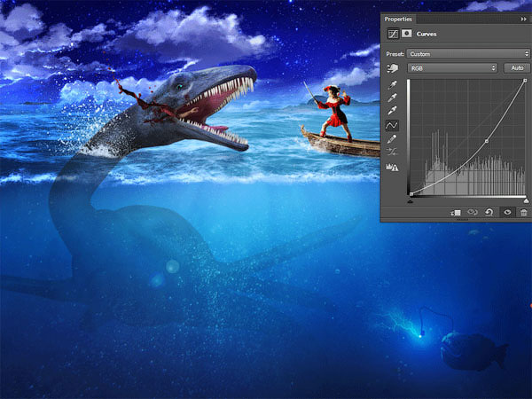Click the histogram warning recalculate icon
This screenshot has width=532, height=399.
click(x=392, y=167)
